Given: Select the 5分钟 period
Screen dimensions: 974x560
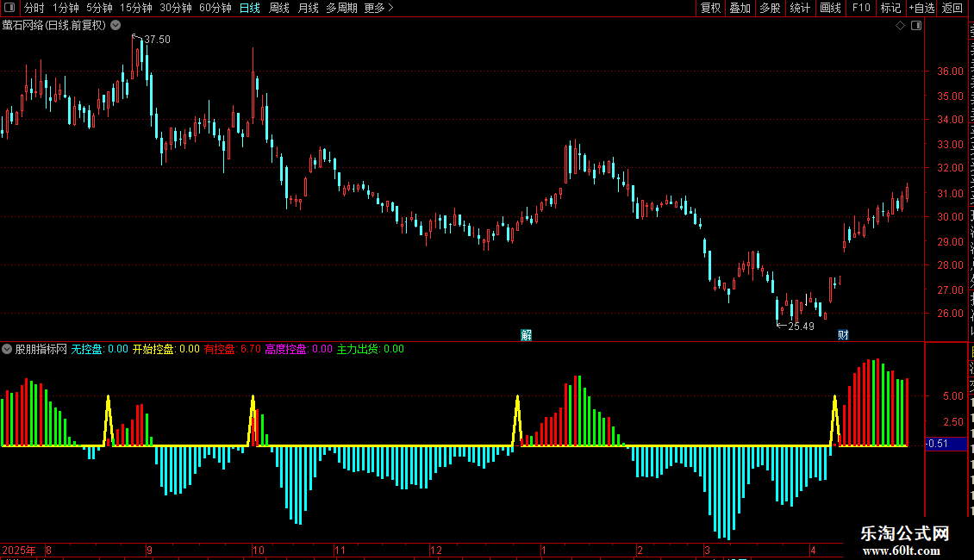Looking at the screenshot, I should [x=99, y=8].
